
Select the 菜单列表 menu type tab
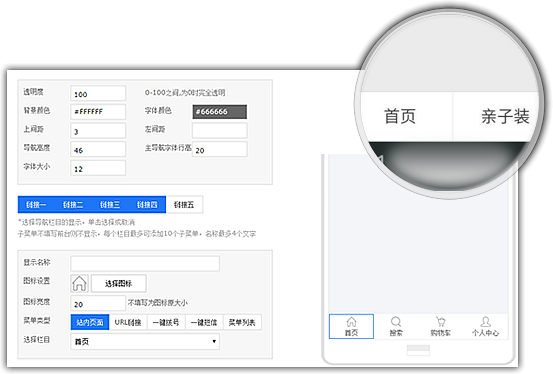242,322
